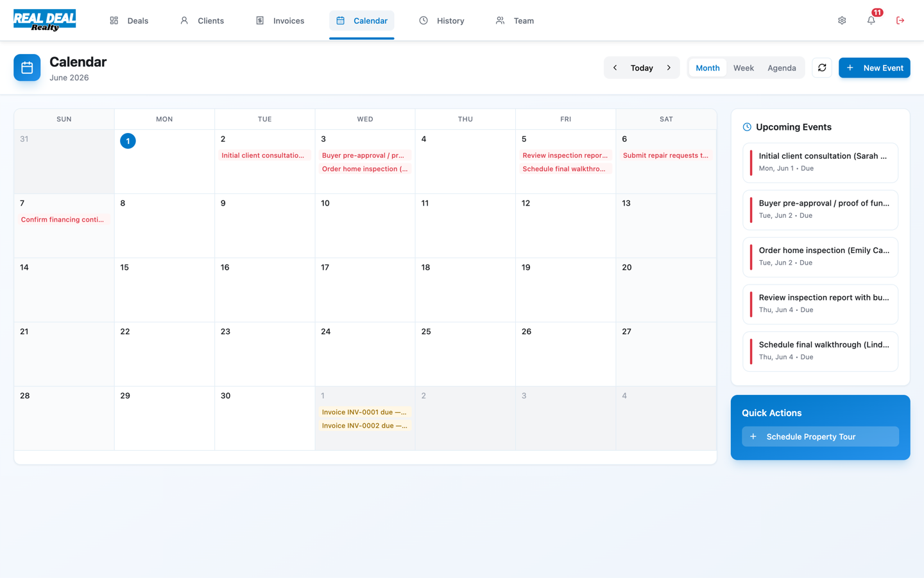Open the History tab
The image size is (924, 578).
(441, 21)
